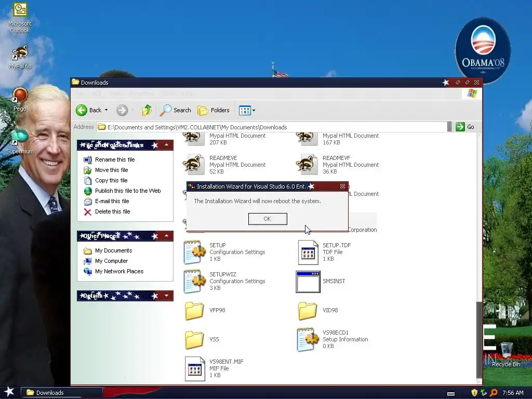Click Delete this file

tap(113, 212)
